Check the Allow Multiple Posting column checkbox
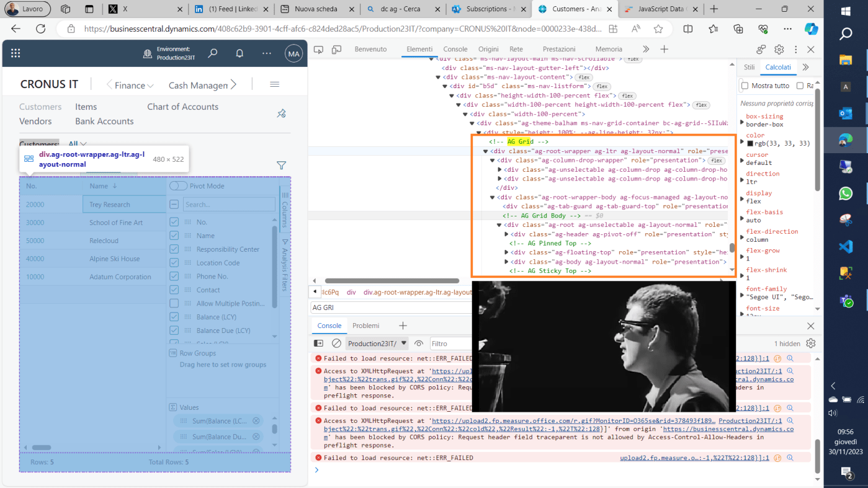Image resolution: width=868 pixels, height=488 pixels. [x=174, y=304]
